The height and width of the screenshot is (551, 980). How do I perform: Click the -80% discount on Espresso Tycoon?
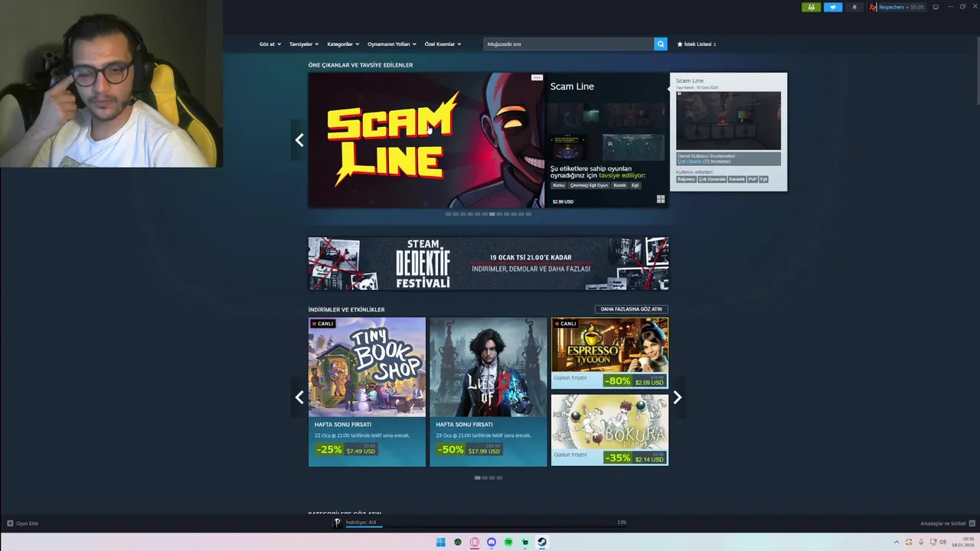(x=617, y=381)
